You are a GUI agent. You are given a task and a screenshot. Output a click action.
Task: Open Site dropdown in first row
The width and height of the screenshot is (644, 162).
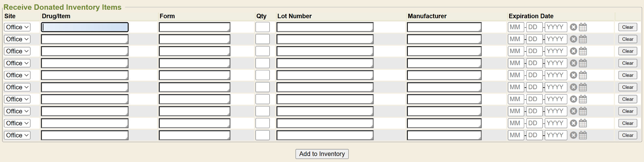[x=17, y=27]
